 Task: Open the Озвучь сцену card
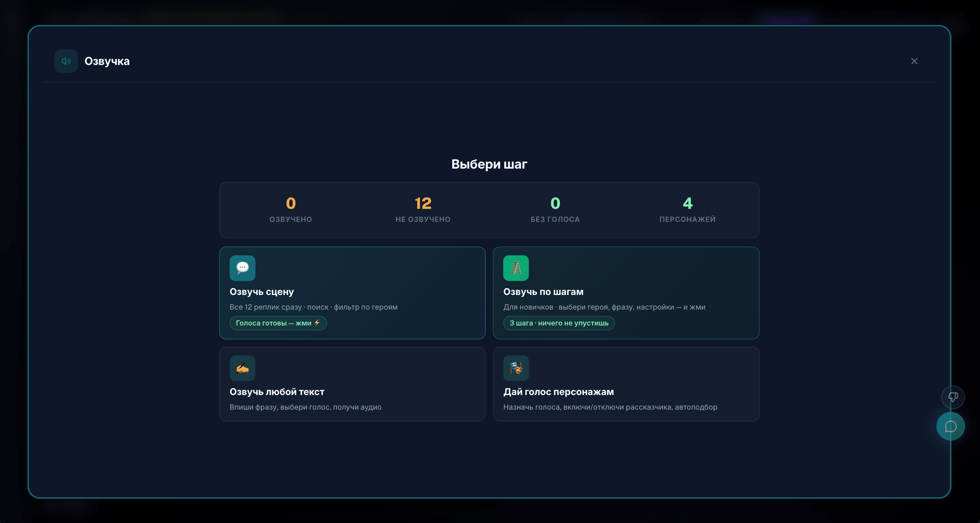[352, 293]
